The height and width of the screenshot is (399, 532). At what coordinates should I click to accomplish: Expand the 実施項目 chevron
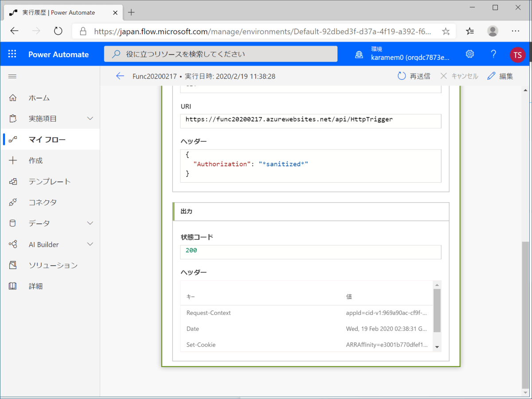tap(90, 119)
